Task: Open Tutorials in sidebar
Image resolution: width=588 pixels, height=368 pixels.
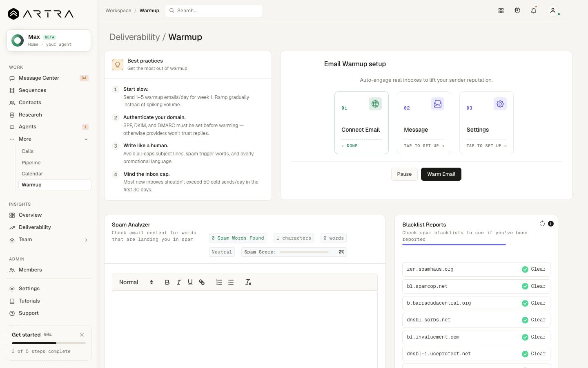Action: pyautogui.click(x=49, y=301)
